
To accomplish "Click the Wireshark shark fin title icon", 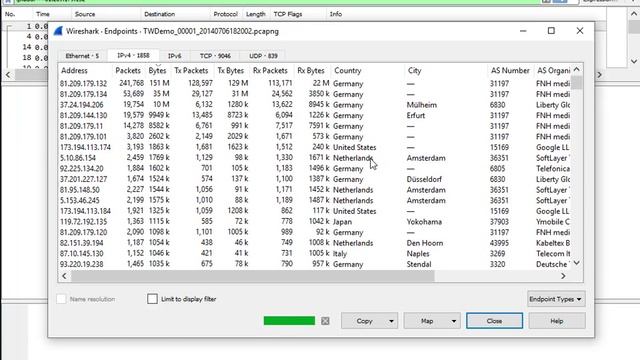I will (58, 31).
